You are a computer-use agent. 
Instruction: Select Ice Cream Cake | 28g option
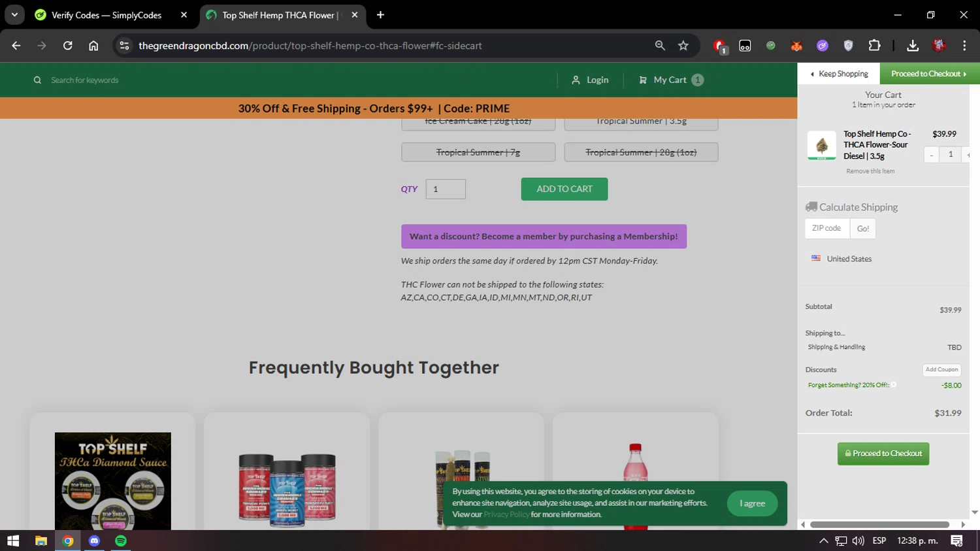[x=478, y=124]
